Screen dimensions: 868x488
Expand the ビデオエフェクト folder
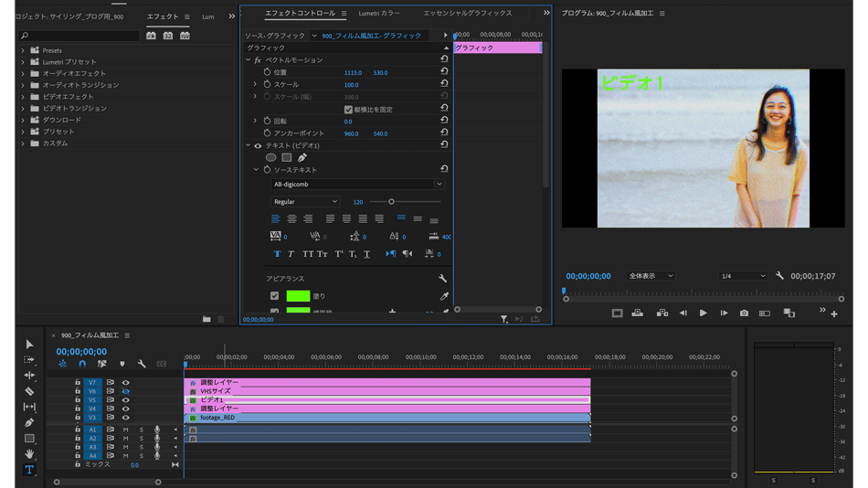(24, 97)
